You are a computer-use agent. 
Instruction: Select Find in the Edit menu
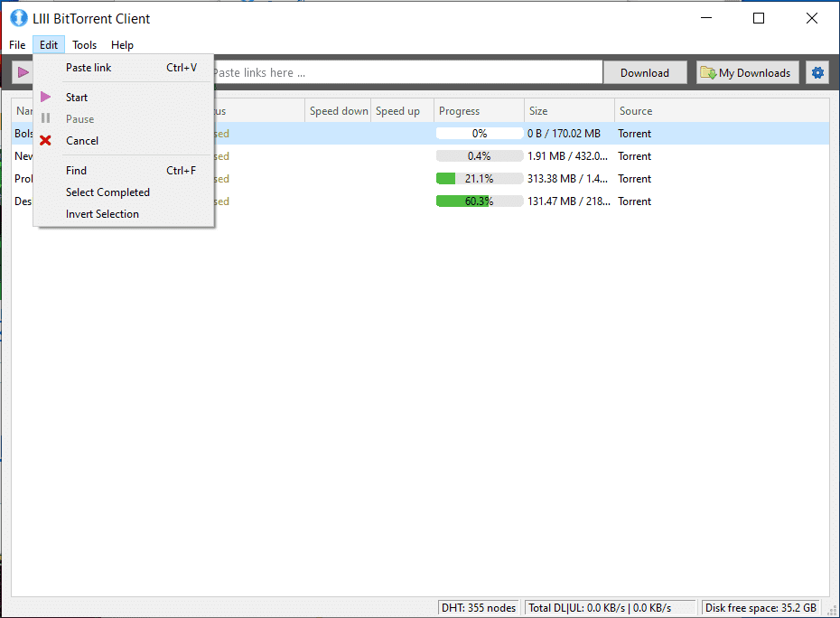pyautogui.click(x=124, y=171)
